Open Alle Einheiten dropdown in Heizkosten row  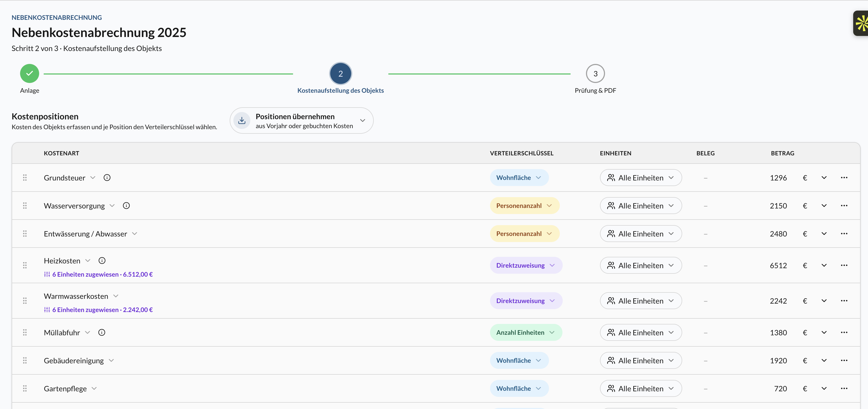tap(640, 265)
